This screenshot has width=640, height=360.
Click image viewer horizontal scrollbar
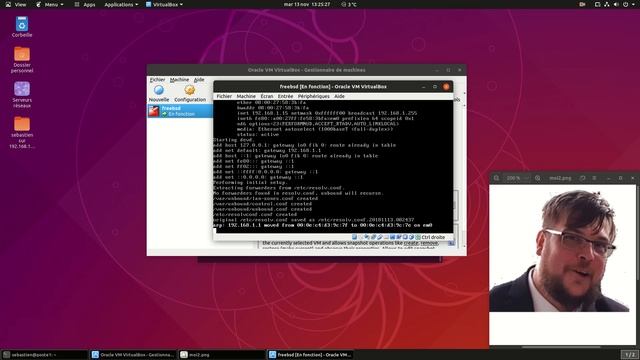pos(561,347)
